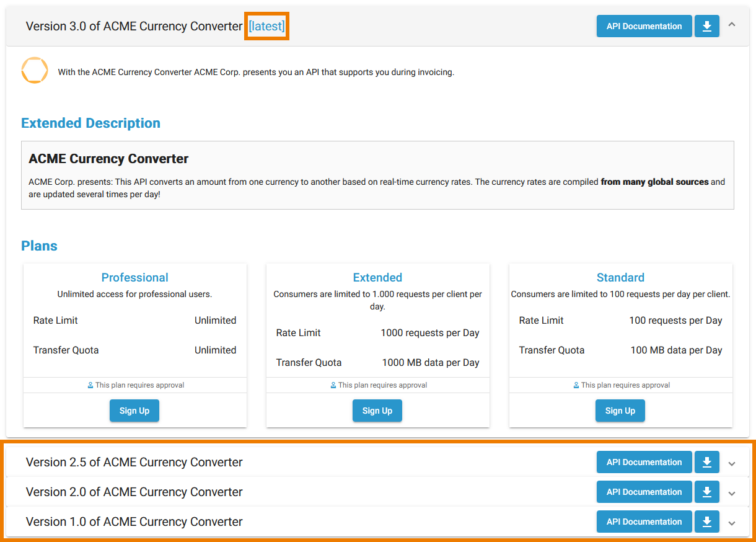Download Version 2.5 API definition
The height and width of the screenshot is (542, 756).
(x=706, y=462)
